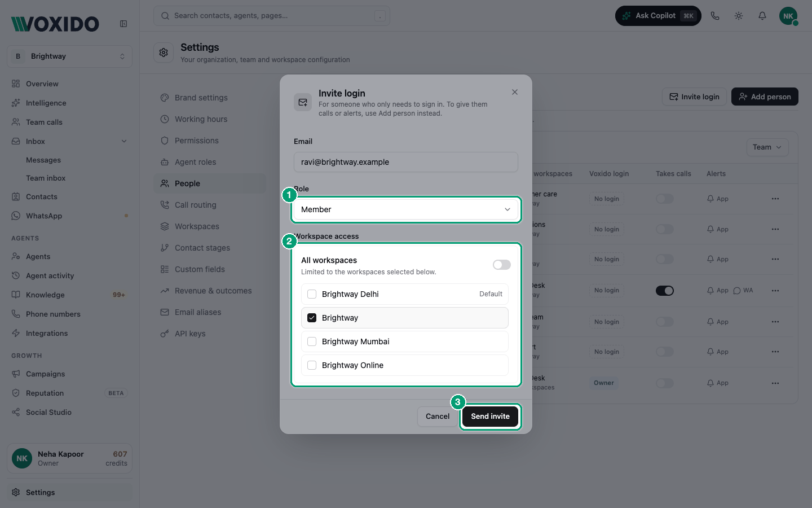Screen dimensions: 812x508
Task: Open Messages under Inbox
Action: point(43,160)
